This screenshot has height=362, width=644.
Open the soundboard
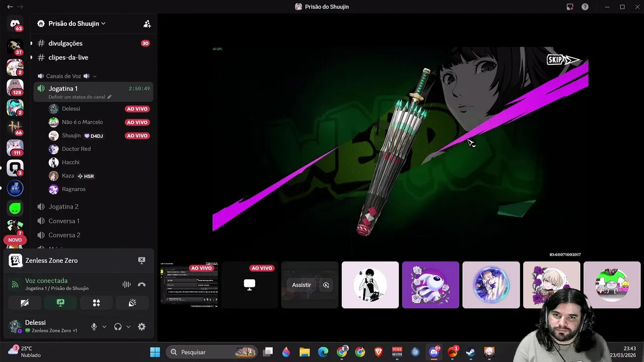[132, 303]
